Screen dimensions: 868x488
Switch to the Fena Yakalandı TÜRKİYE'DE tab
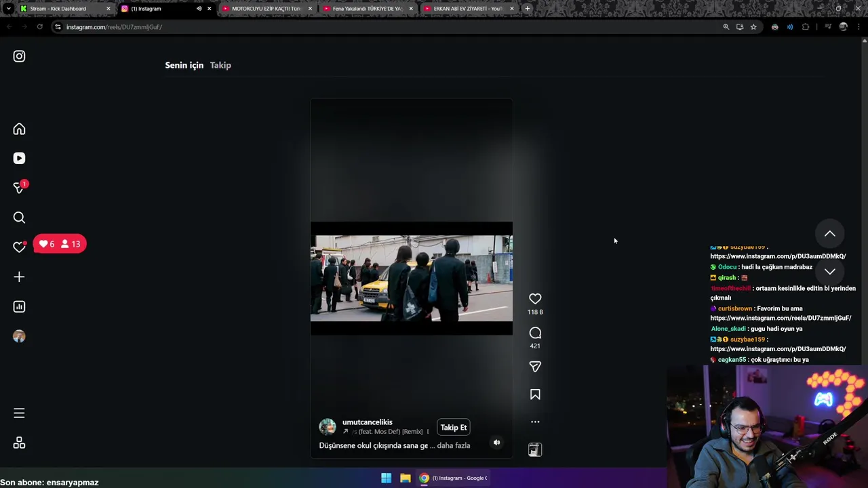(368, 9)
